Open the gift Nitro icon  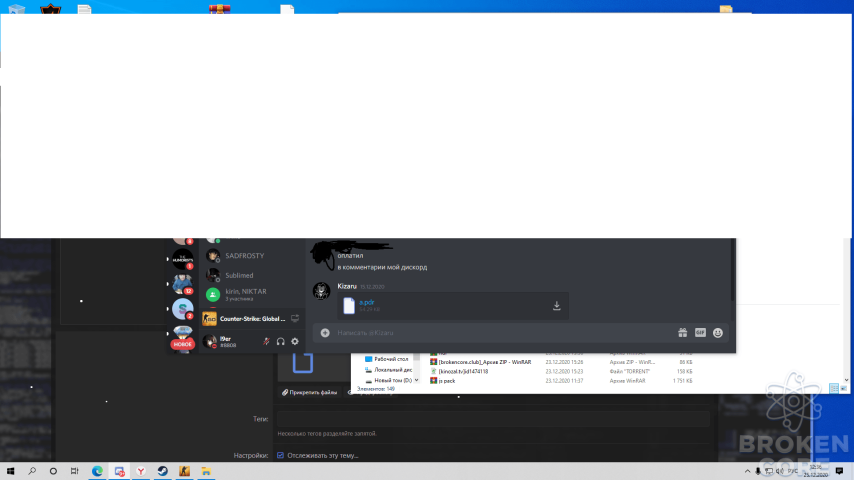pyautogui.click(x=682, y=332)
